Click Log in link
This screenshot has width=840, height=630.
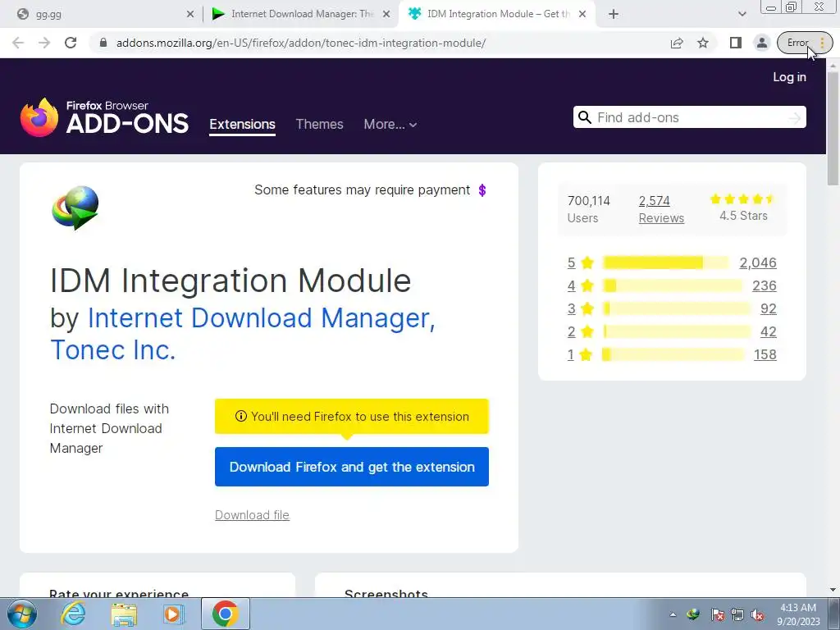pos(789,77)
